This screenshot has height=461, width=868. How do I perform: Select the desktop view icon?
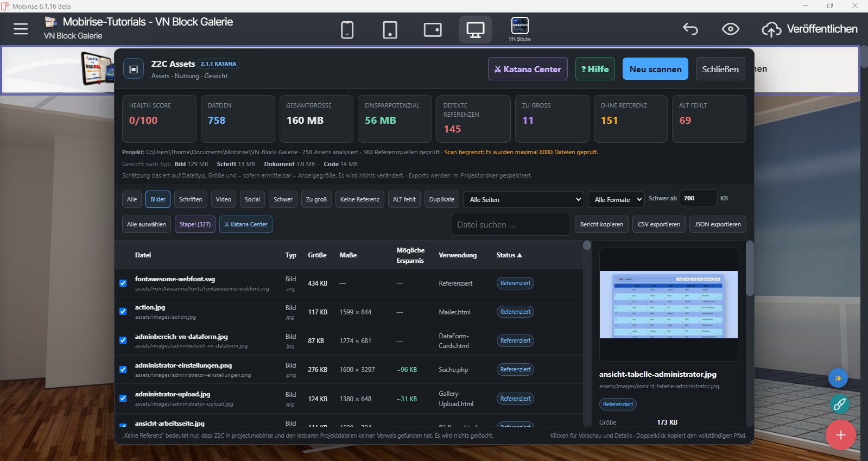click(x=476, y=29)
